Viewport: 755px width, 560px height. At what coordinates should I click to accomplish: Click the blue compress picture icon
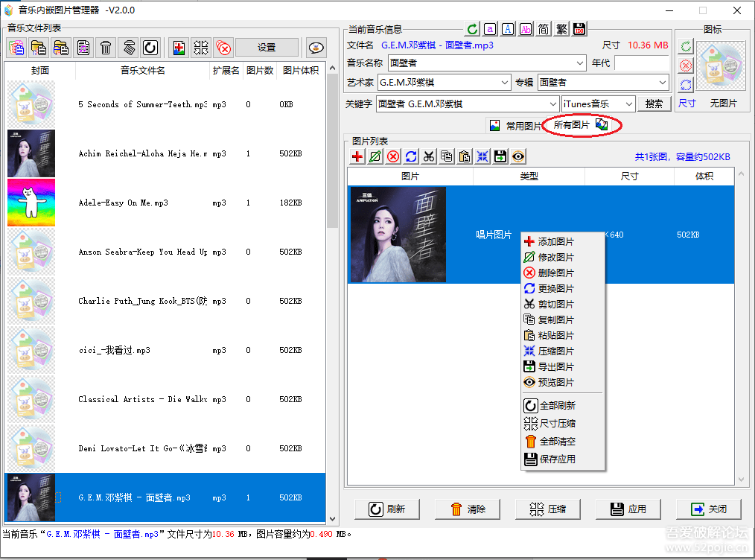click(x=482, y=156)
